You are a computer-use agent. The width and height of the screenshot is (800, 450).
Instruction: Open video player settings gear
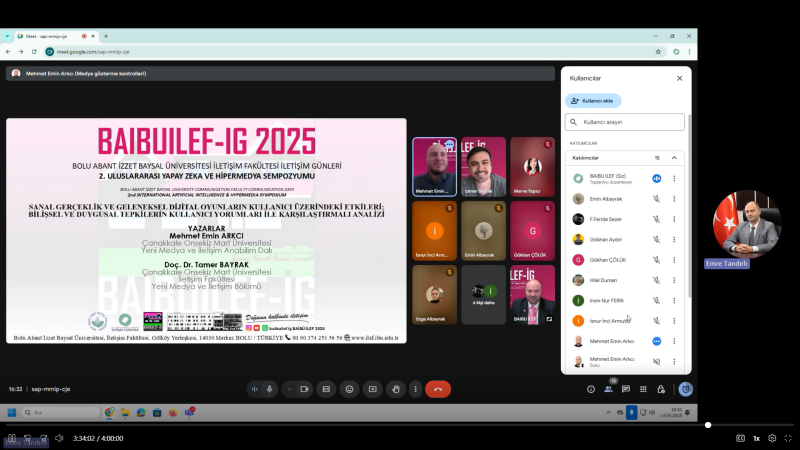[x=772, y=438]
